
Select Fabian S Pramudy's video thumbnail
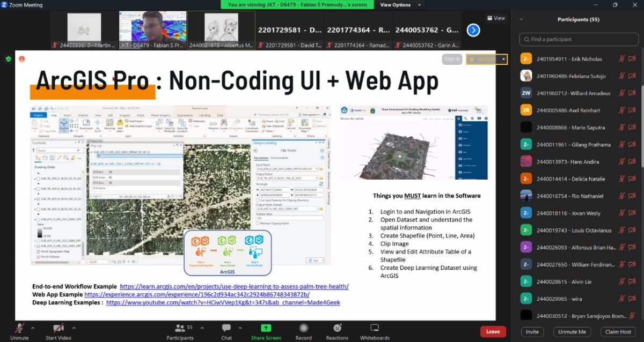(x=152, y=30)
